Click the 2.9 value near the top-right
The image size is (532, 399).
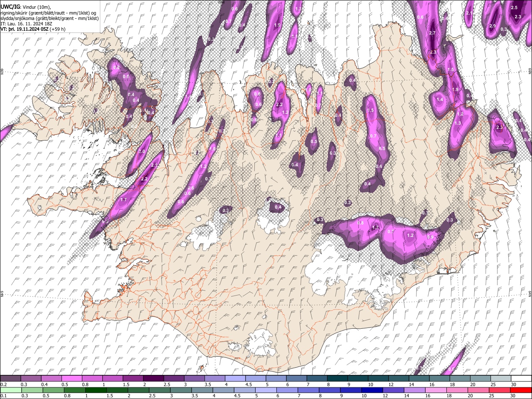493,26
